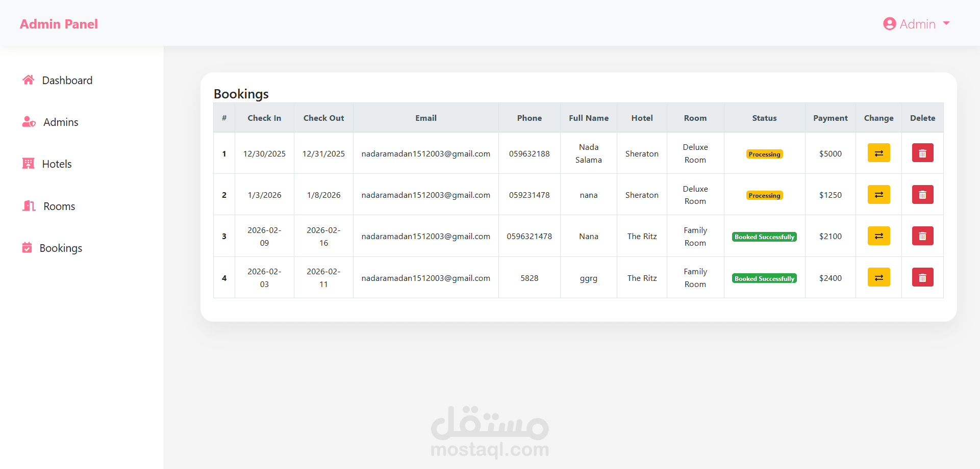The image size is (980, 469).
Task: Select check-in date 2026-02-09
Action: coord(264,236)
